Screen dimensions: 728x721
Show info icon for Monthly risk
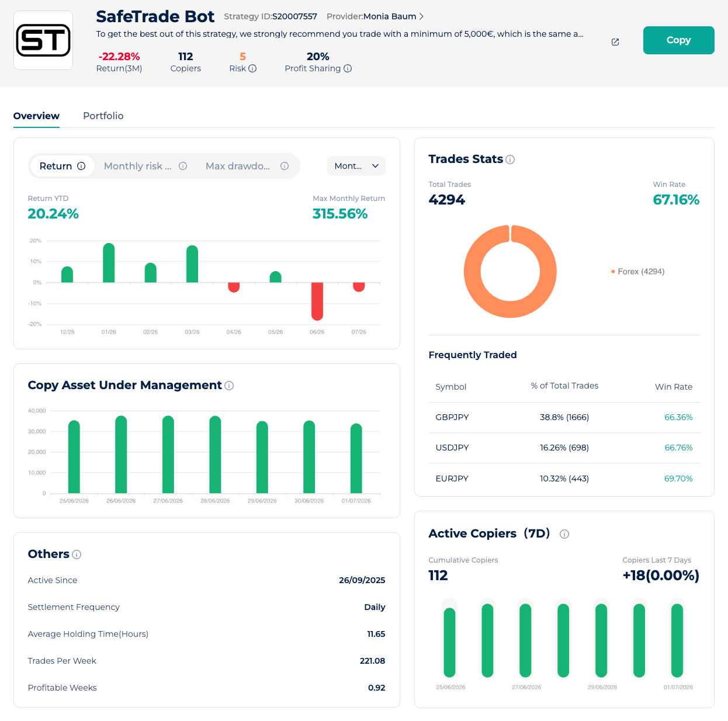tap(183, 166)
